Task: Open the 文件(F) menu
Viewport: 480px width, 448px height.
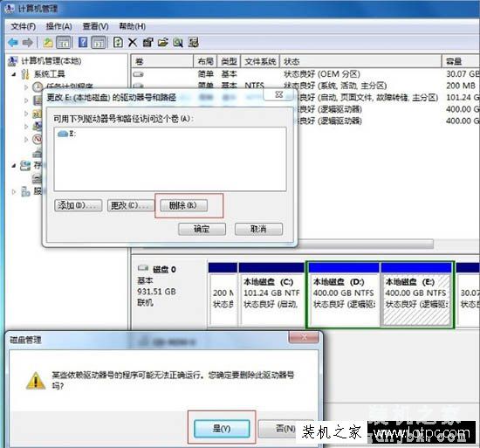Action: 24,27
